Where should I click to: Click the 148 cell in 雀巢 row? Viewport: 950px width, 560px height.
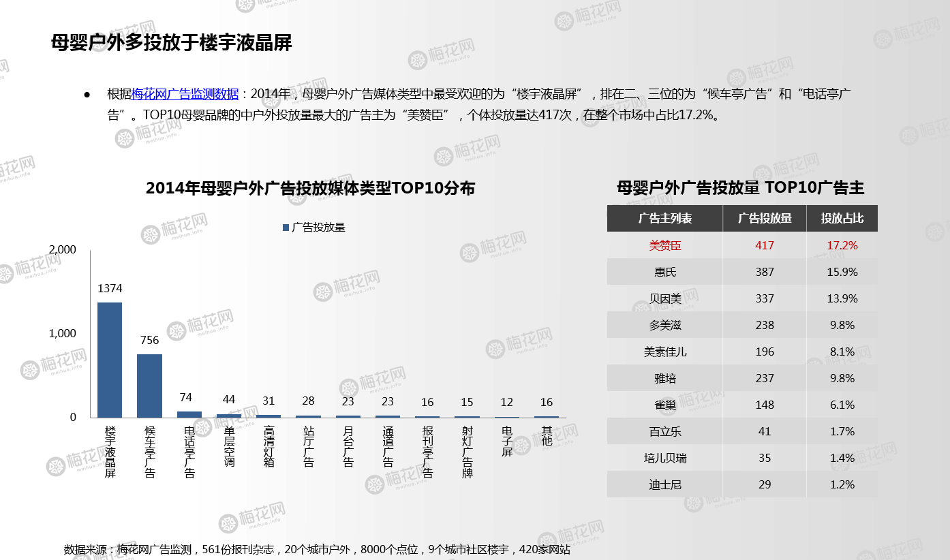(x=765, y=405)
